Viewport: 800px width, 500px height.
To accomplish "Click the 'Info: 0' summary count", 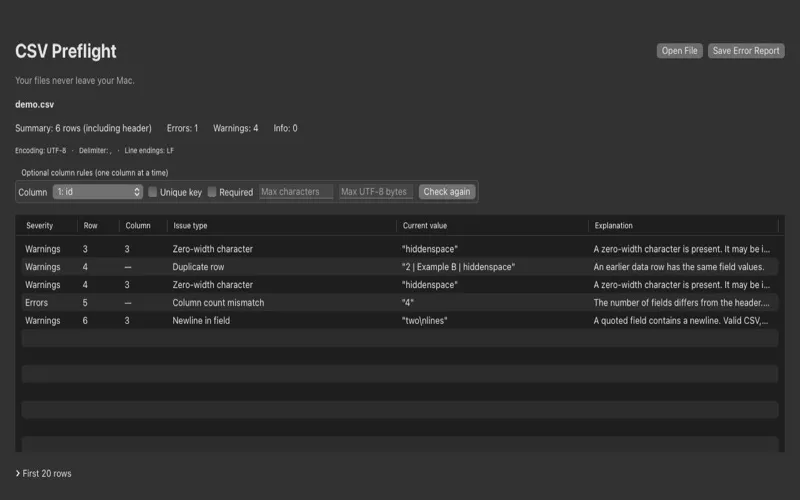I will click(x=285, y=128).
